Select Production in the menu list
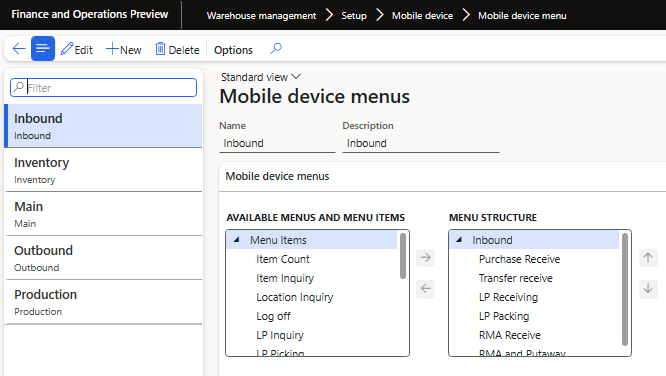666x376 pixels. tap(103, 302)
